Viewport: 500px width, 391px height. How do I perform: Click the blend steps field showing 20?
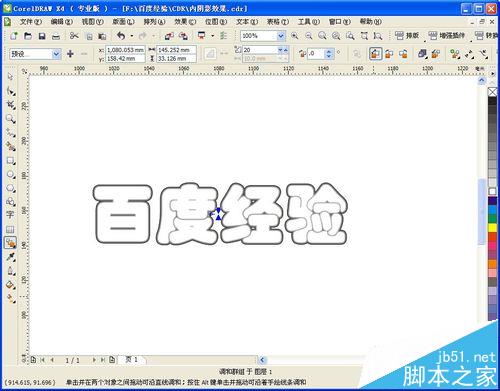click(260, 50)
